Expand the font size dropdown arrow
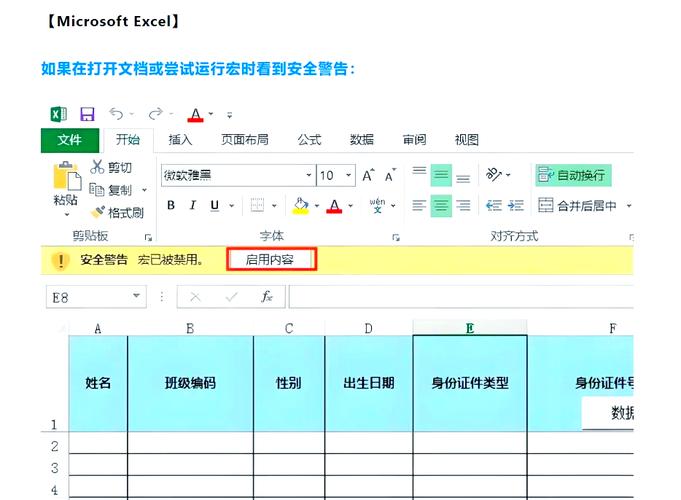The height and width of the screenshot is (500, 681). click(x=348, y=175)
